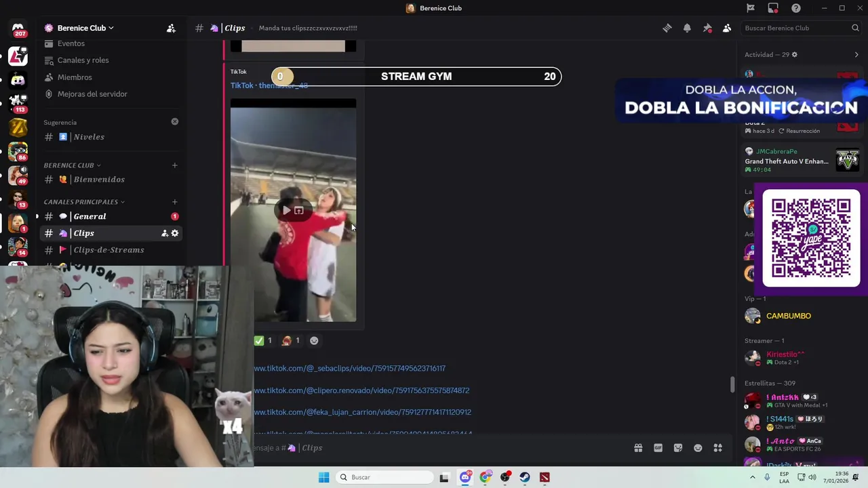The width and height of the screenshot is (868, 488).
Task: Open the quests flag icon in title bar
Action: click(x=751, y=8)
